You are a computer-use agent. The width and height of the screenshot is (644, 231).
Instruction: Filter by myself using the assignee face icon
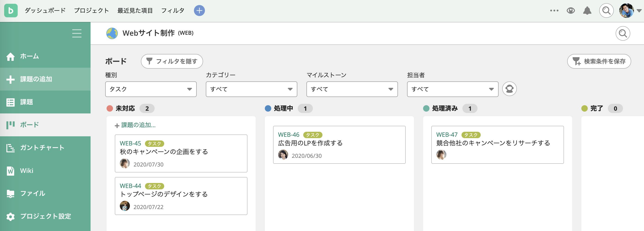click(x=509, y=89)
